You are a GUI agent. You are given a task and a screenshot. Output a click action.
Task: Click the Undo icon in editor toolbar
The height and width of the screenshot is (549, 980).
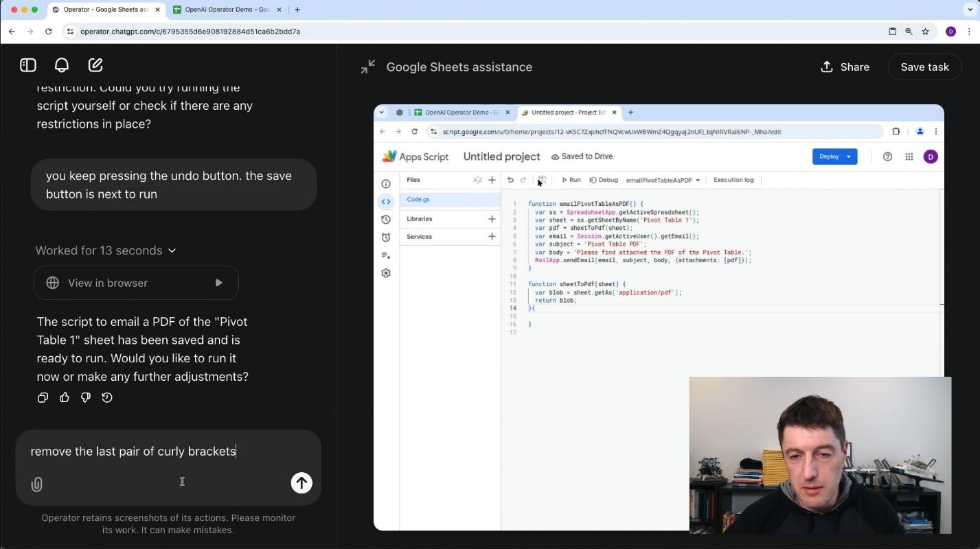coord(510,180)
